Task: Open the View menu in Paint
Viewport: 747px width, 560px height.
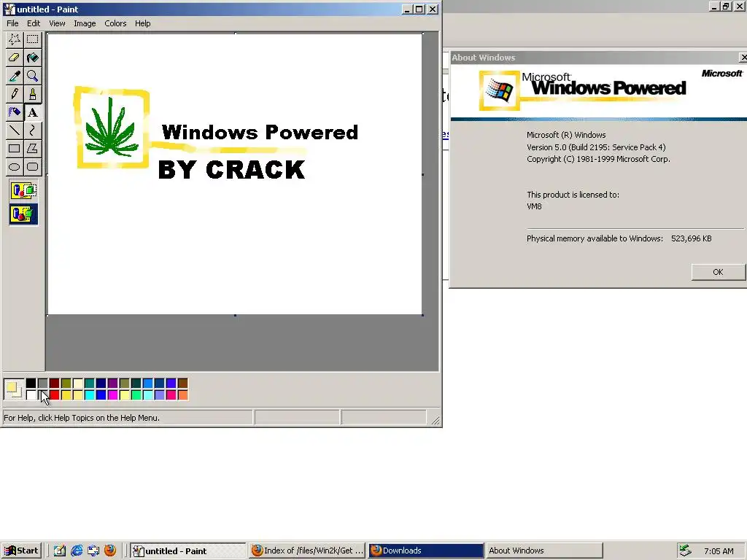Action: point(57,23)
